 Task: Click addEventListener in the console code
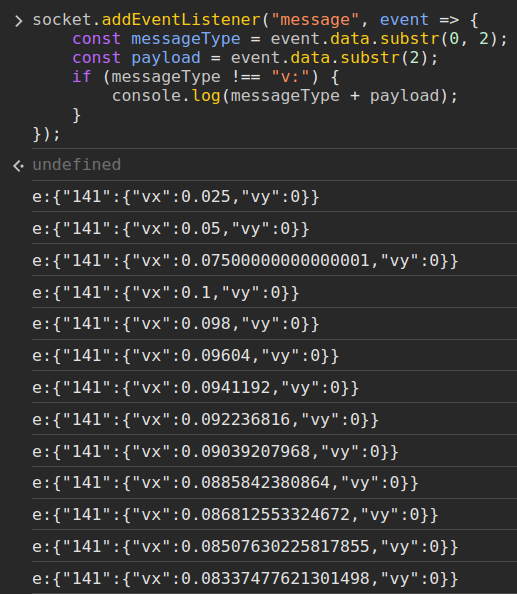point(181,20)
